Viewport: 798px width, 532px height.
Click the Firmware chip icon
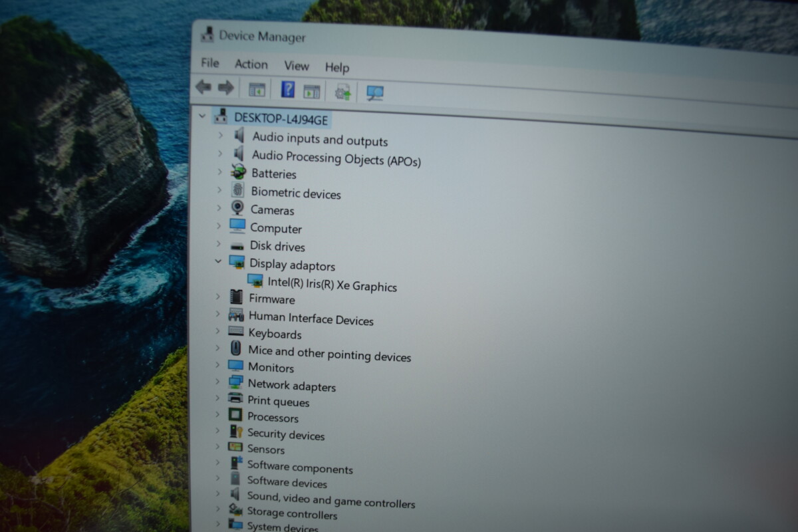[x=236, y=297]
